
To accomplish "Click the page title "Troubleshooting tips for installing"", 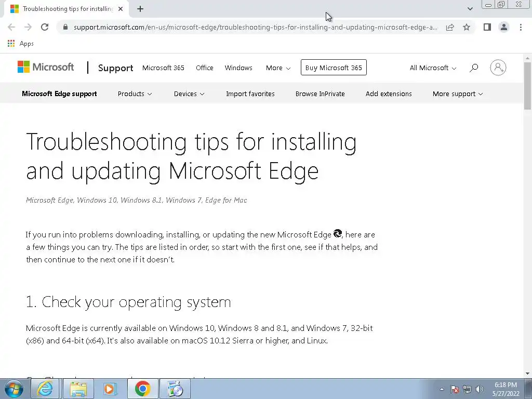I will 191,142.
